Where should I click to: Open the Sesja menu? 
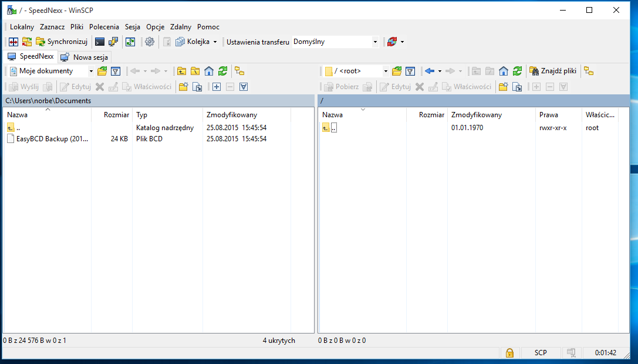[x=133, y=27]
